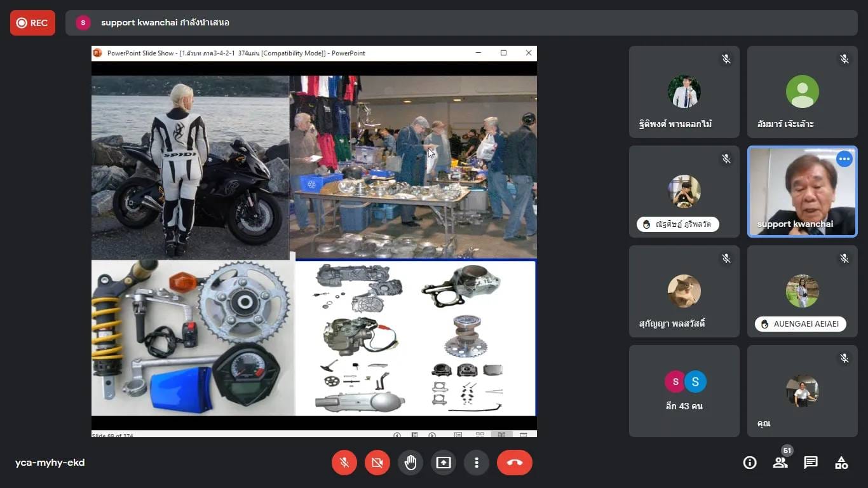The image size is (868, 488).
Task: Turn on the camera
Action: click(377, 463)
